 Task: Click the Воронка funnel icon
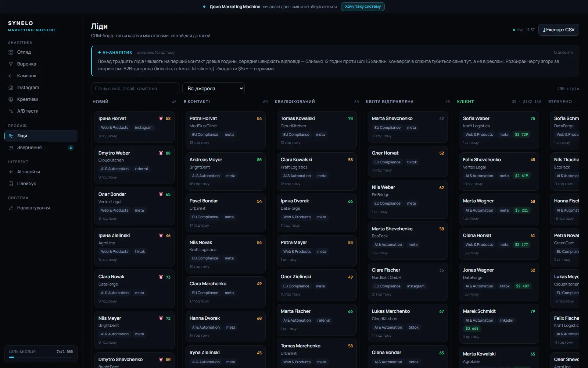(x=11, y=64)
